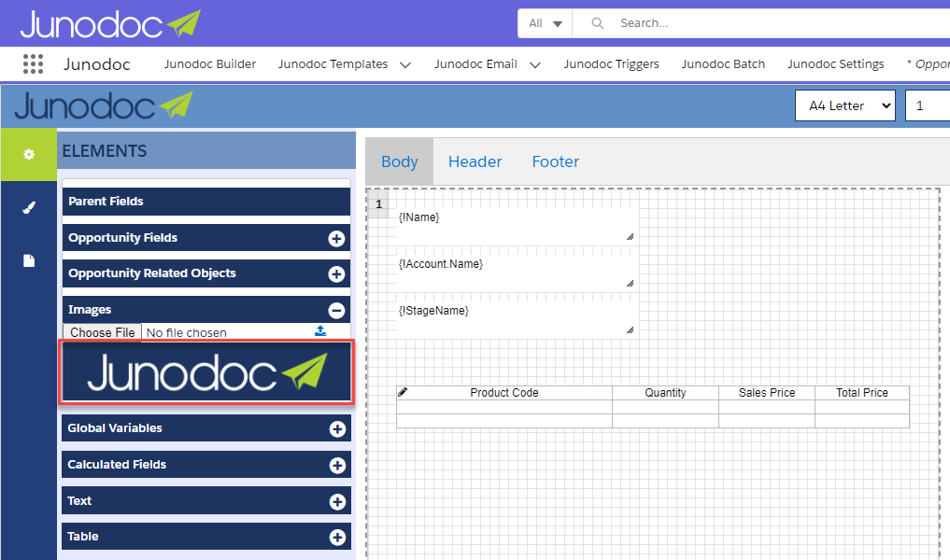Click the Total Price column header
The image size is (950, 560).
tap(862, 393)
